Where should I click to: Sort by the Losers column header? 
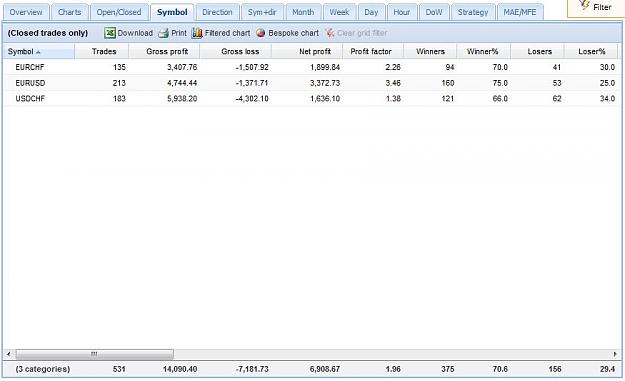(x=538, y=51)
